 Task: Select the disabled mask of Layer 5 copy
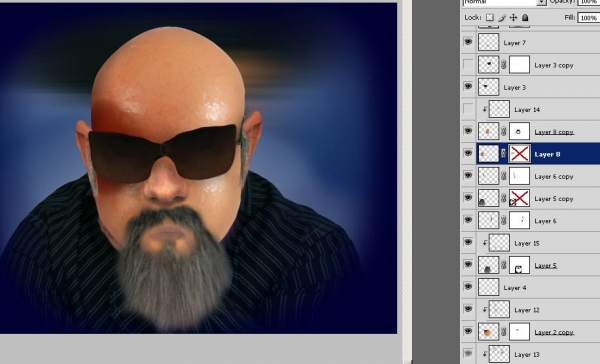(519, 198)
